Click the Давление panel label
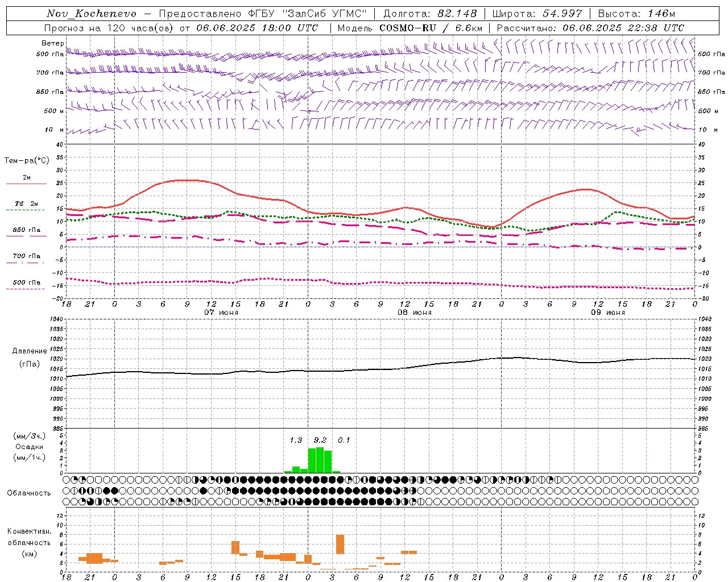The width and height of the screenshot is (728, 582). click(30, 351)
